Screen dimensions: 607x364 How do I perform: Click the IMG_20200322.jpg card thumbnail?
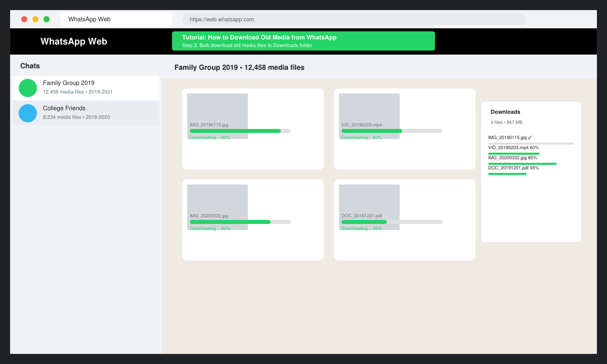[218, 207]
